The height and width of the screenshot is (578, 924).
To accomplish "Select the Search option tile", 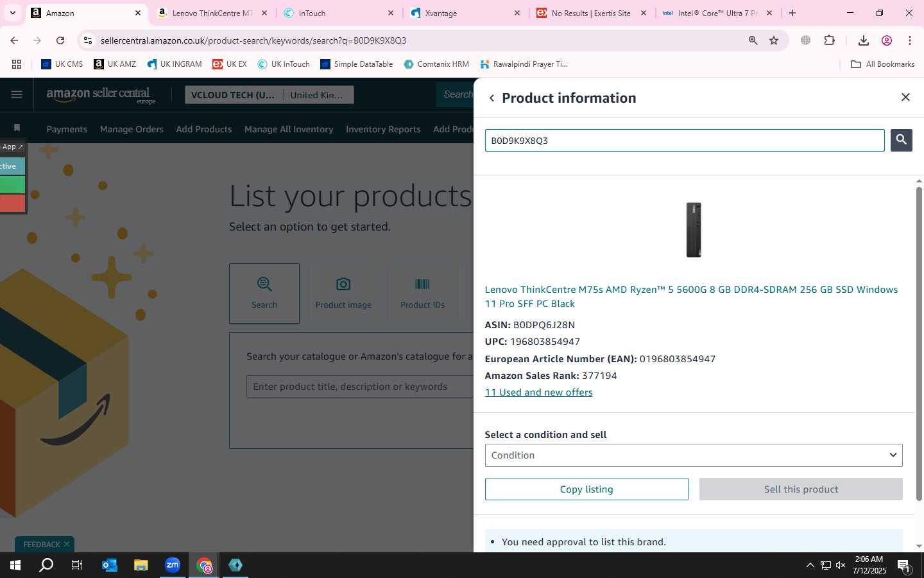I will point(264,293).
